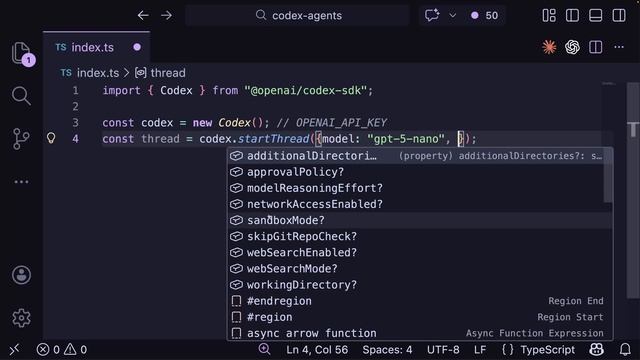Click startThread in line 4
Image resolution: width=640 pixels, height=360 pixels.
click(x=273, y=139)
